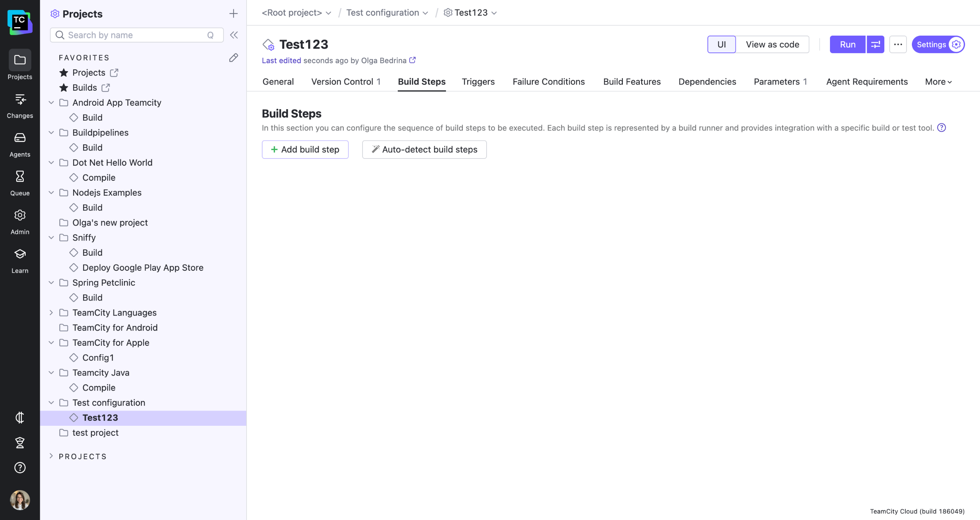This screenshot has height=520, width=980.
Task: Open the Test123 breadcrumb dropdown
Action: pos(494,13)
